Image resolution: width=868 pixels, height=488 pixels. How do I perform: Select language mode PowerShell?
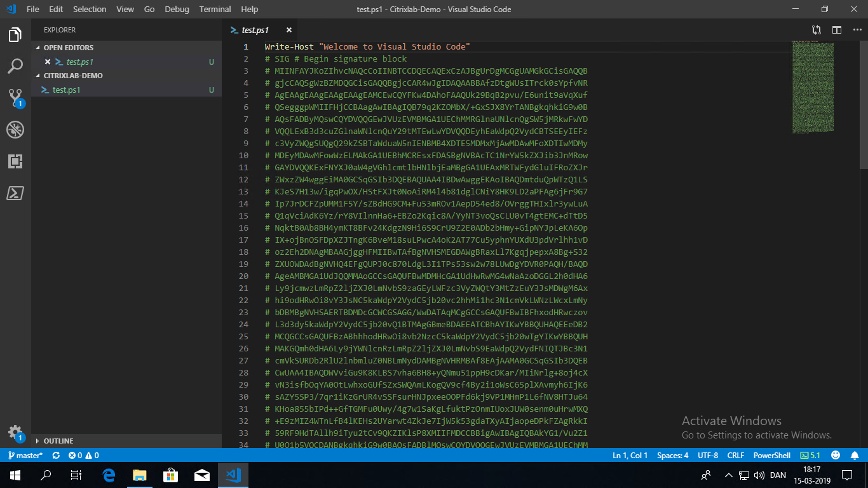click(771, 455)
